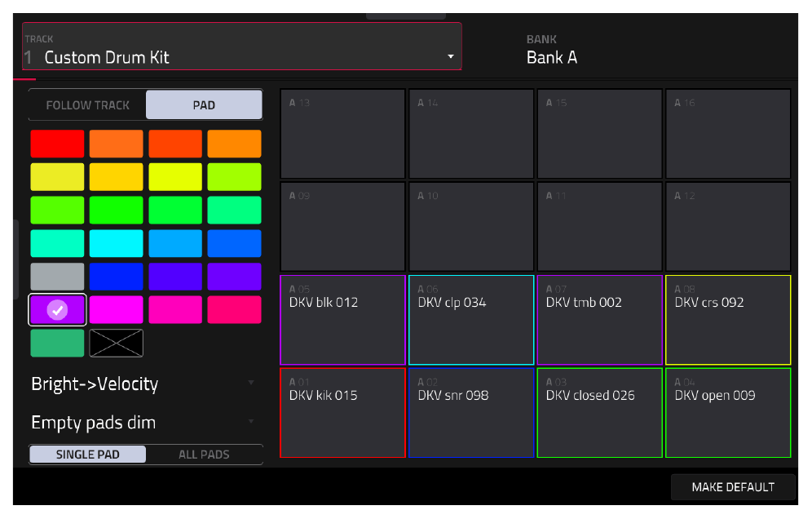Viewport: 812px width, 519px height.
Task: Select pad A04 DKV open 009
Action: [x=727, y=413]
